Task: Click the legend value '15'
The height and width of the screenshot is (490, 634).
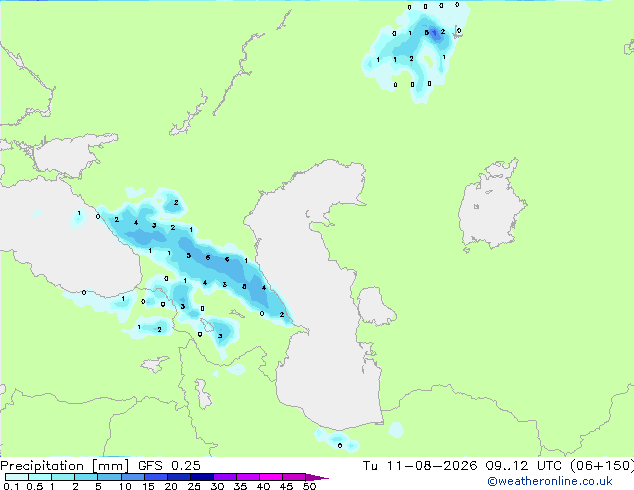Action: click(x=148, y=486)
